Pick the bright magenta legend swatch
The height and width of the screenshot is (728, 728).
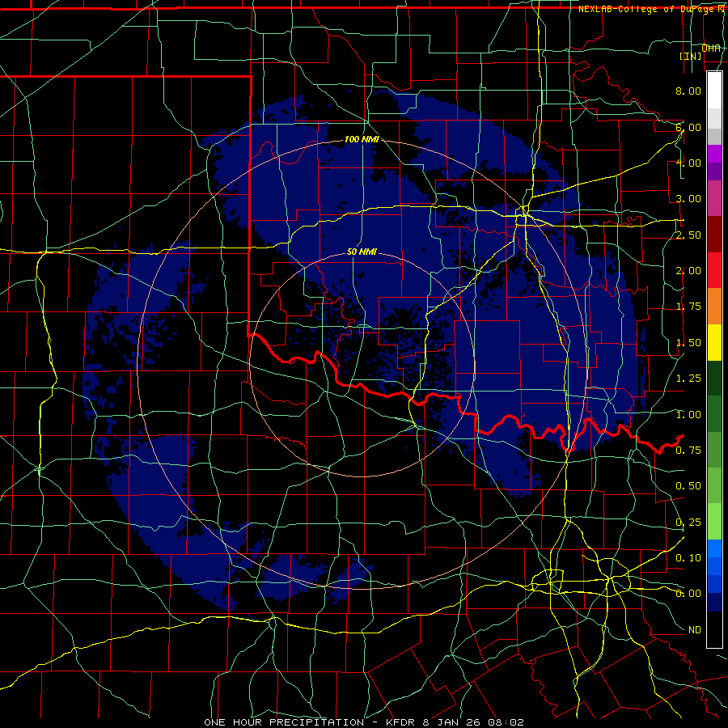714,154
